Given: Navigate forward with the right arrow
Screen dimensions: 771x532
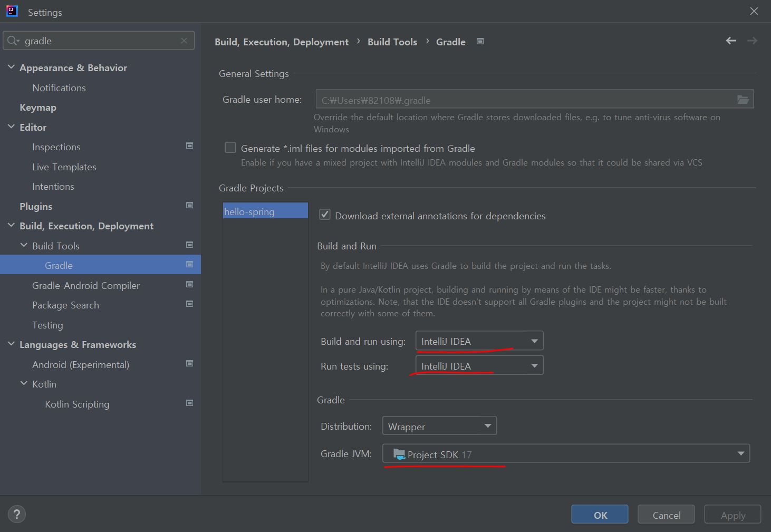Looking at the screenshot, I should 752,41.
